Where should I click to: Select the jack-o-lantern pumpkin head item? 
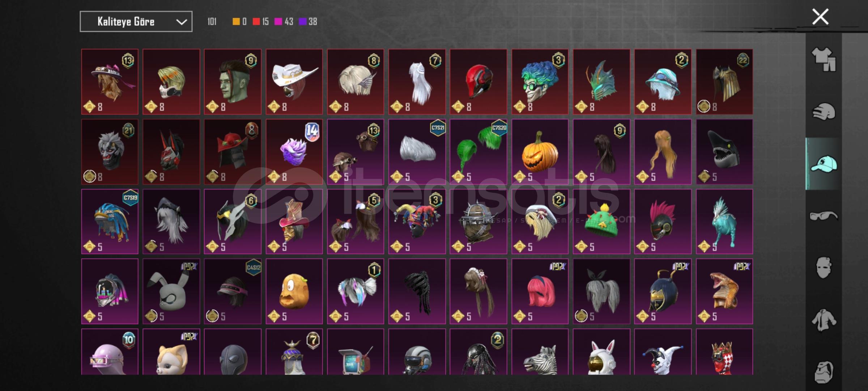coord(540,152)
